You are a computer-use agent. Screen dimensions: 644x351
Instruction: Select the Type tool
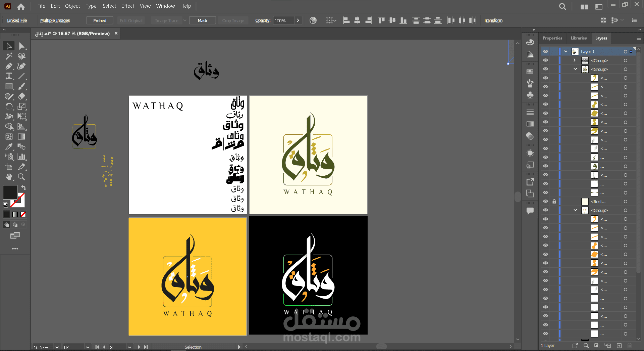tap(9, 76)
